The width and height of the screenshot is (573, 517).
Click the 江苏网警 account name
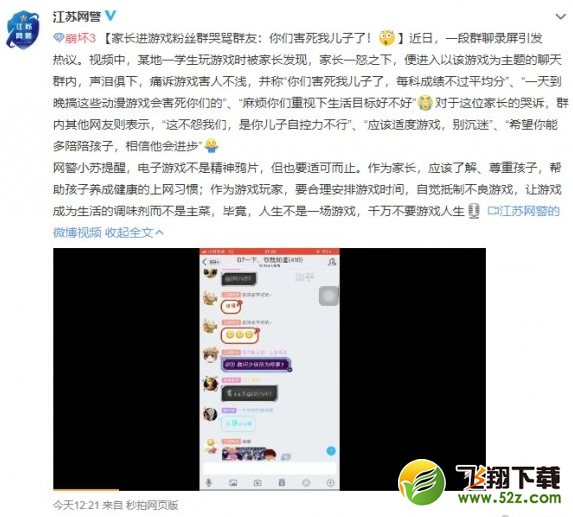[76, 16]
